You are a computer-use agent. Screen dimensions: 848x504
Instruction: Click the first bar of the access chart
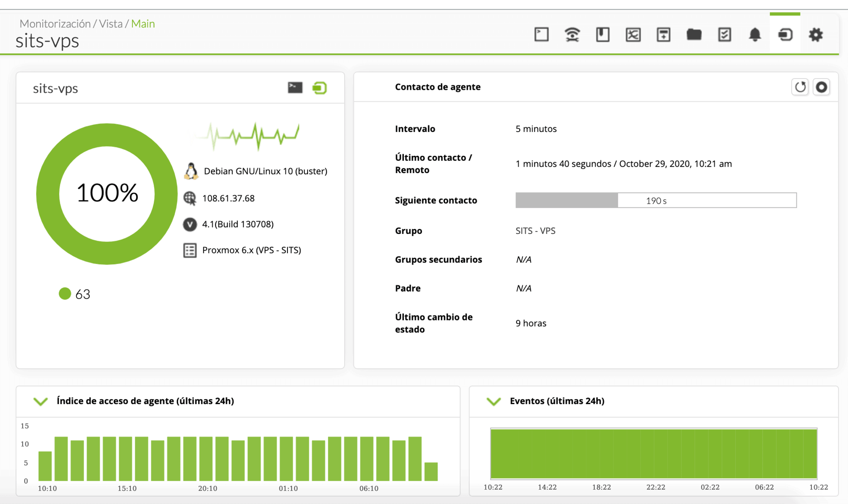[45, 466]
